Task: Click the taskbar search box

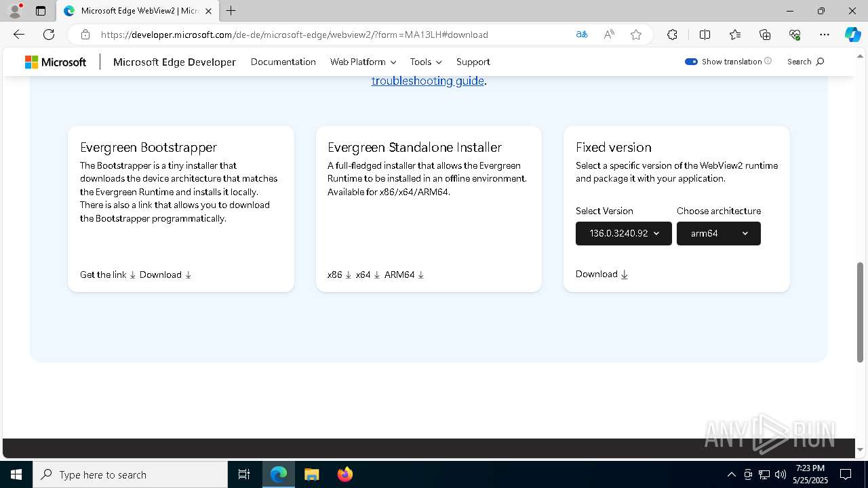Action: (x=130, y=474)
